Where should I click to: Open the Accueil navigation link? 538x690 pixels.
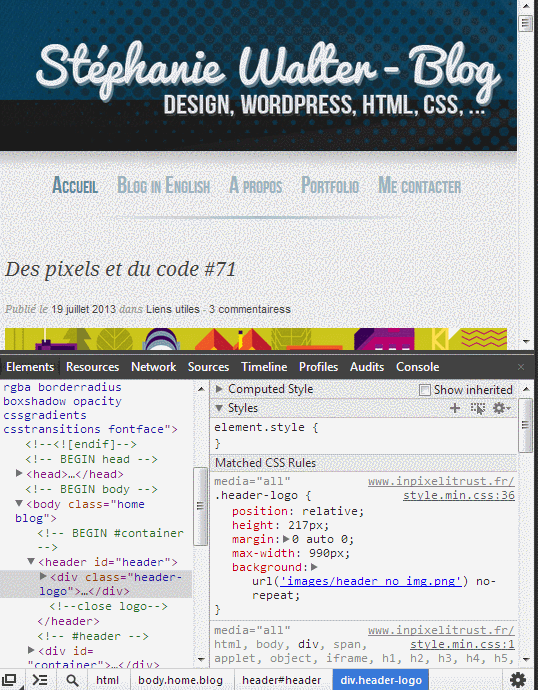coord(75,185)
